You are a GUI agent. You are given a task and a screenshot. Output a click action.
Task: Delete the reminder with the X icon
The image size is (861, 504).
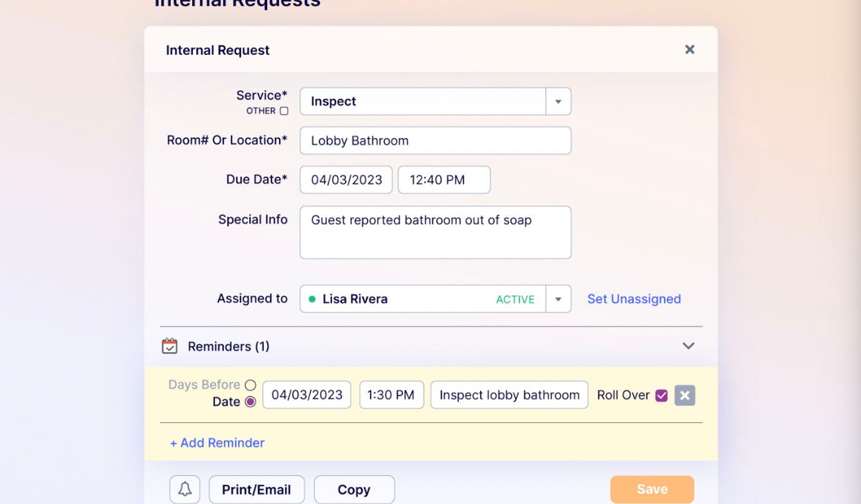click(684, 395)
